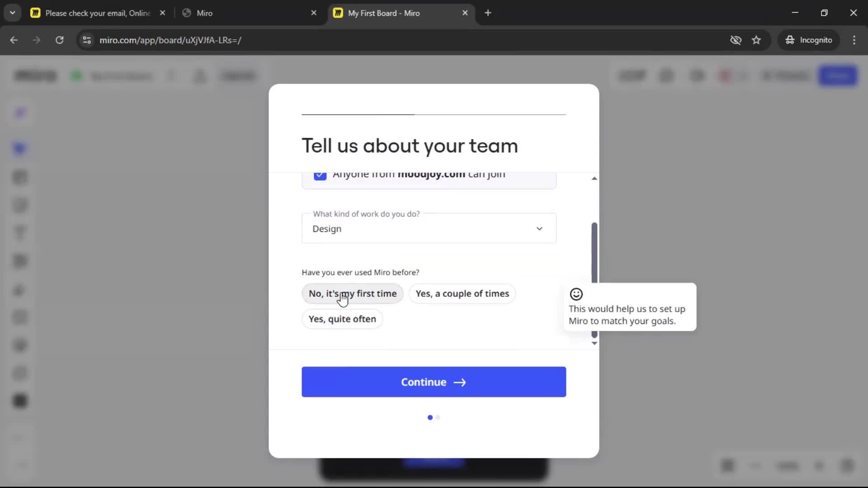This screenshot has width=868, height=488.
Task: Click the second onboarding step dot
Action: tap(438, 418)
